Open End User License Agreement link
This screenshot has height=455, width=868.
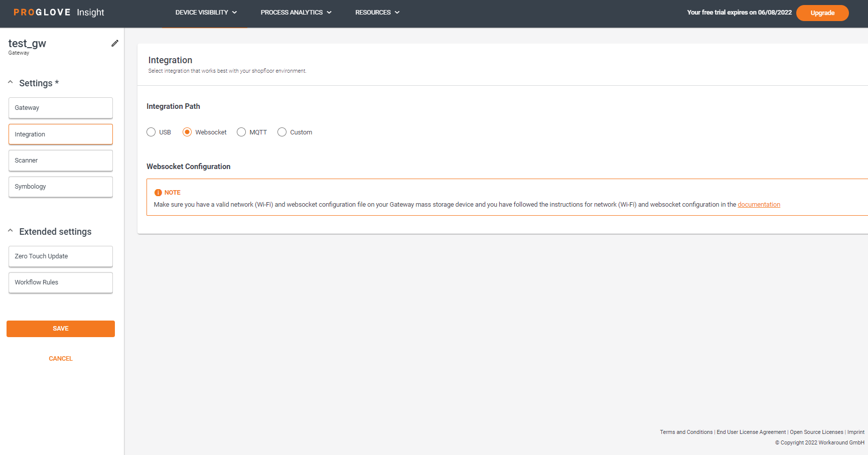click(x=751, y=432)
